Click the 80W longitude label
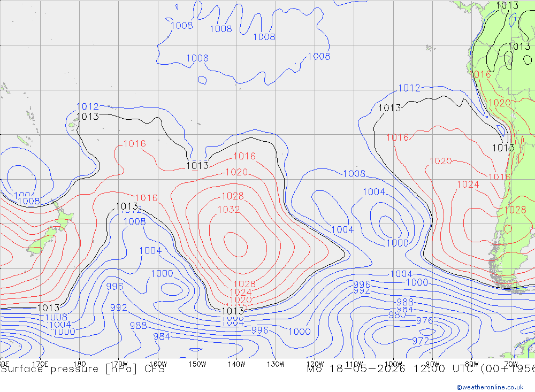This screenshot has width=535, height=392. (472, 364)
